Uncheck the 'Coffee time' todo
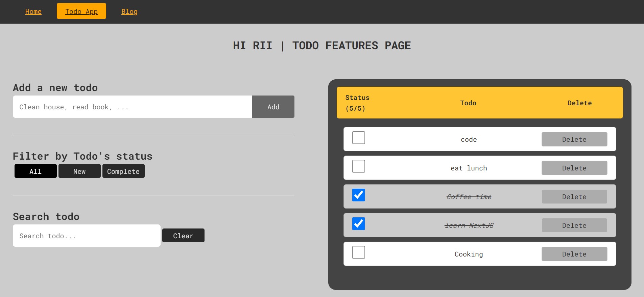 click(x=358, y=195)
